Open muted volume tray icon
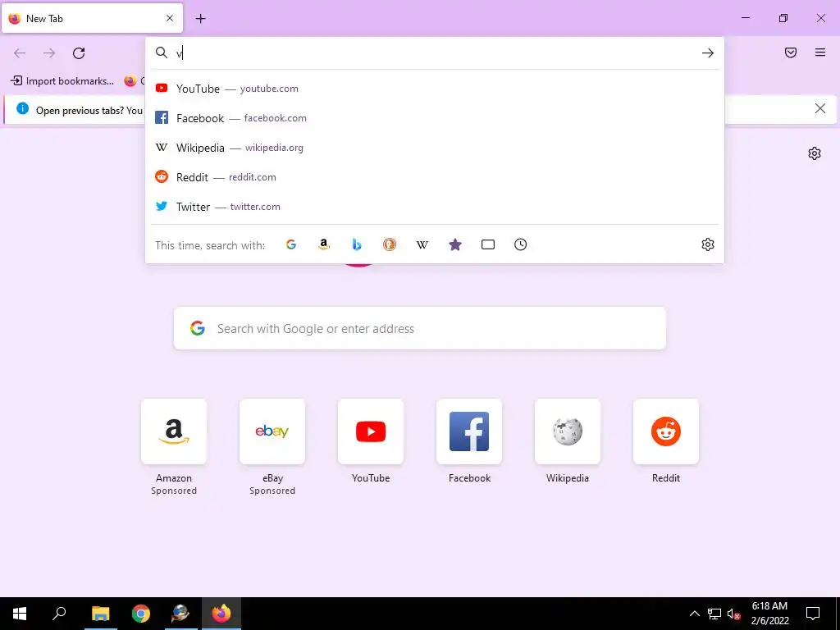The height and width of the screenshot is (630, 840). tap(734, 614)
